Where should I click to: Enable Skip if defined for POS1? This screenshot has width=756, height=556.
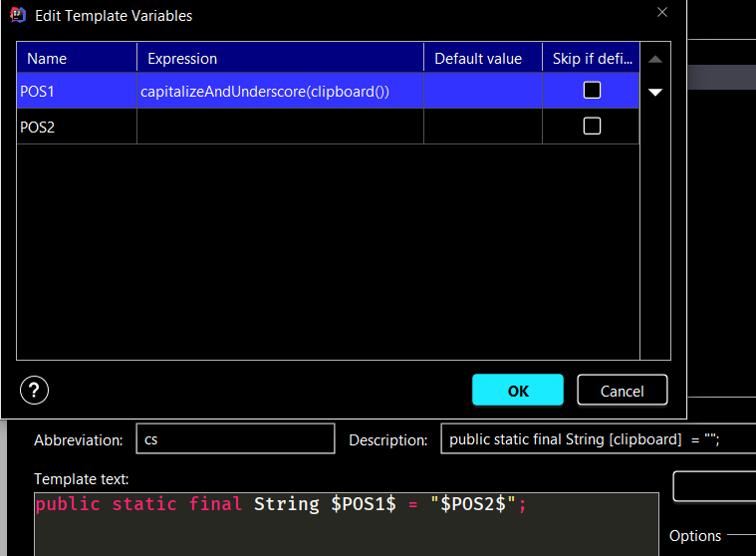592,91
